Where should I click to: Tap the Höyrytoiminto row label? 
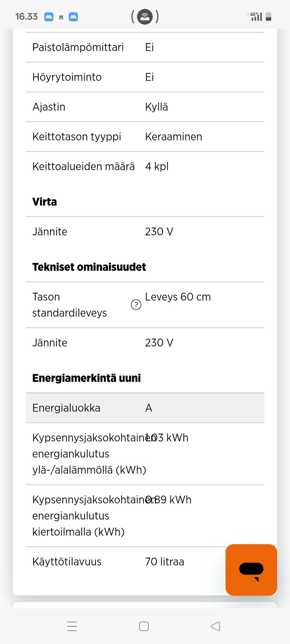tap(67, 77)
